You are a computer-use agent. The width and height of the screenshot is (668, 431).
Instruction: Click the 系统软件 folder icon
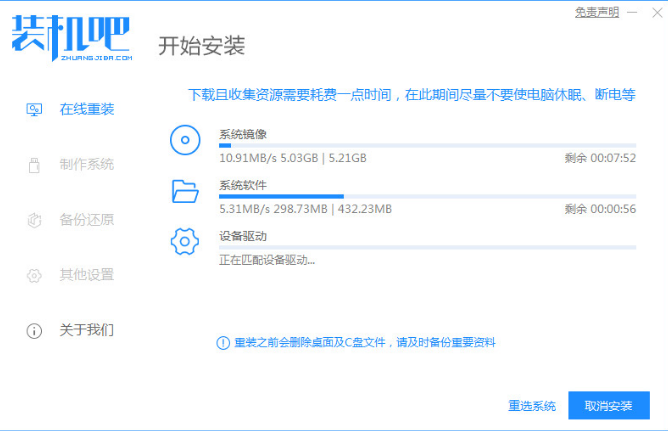[x=185, y=191]
